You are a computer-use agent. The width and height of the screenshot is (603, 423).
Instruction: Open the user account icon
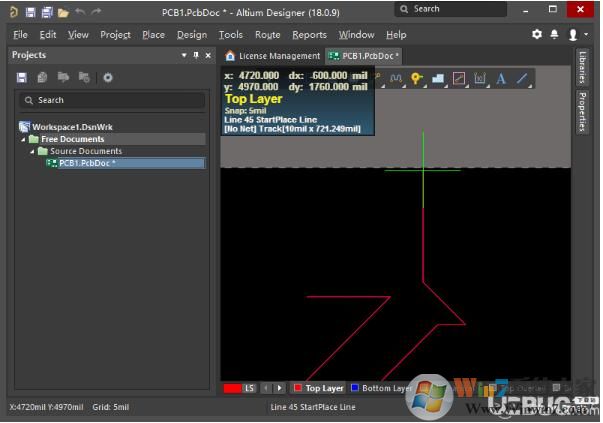coord(573,35)
